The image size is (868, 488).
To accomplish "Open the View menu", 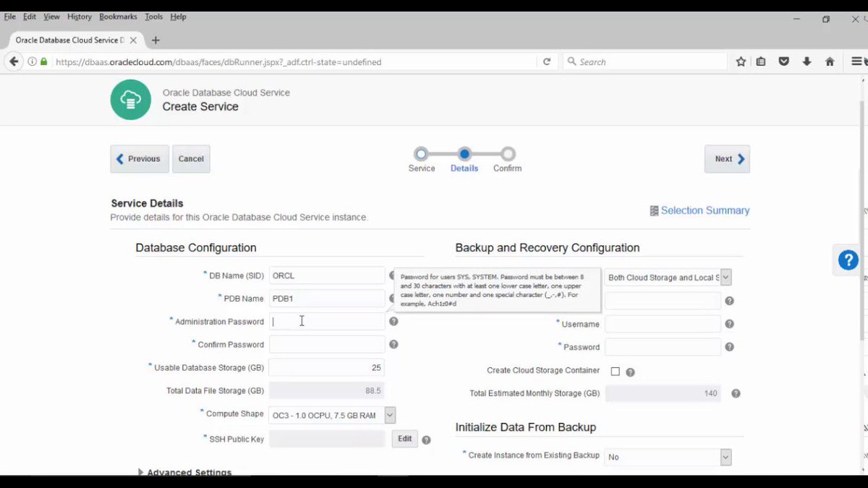I will tap(51, 17).
